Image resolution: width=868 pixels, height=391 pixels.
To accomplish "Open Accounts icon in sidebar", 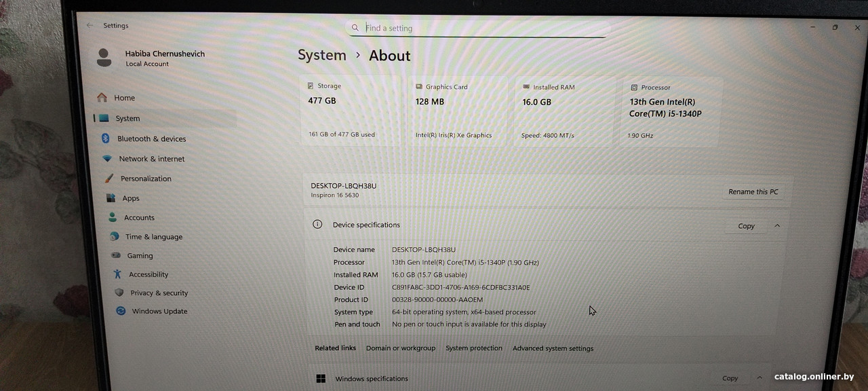I will 113,217.
